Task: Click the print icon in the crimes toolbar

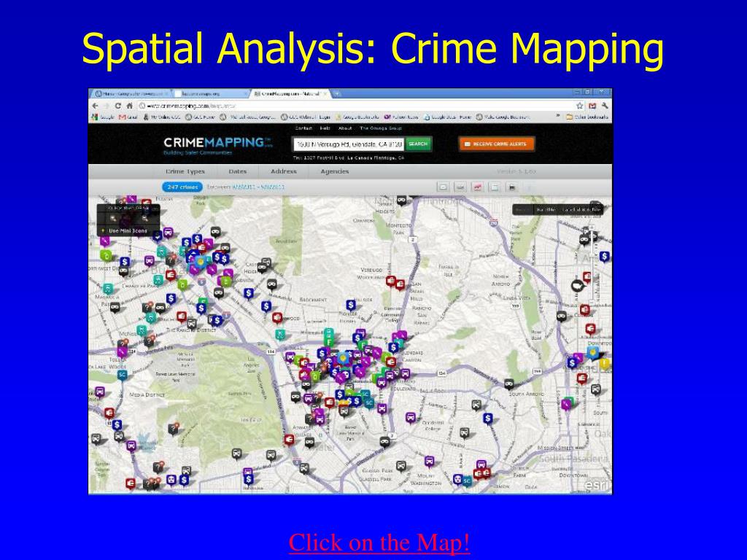Action: [x=512, y=187]
